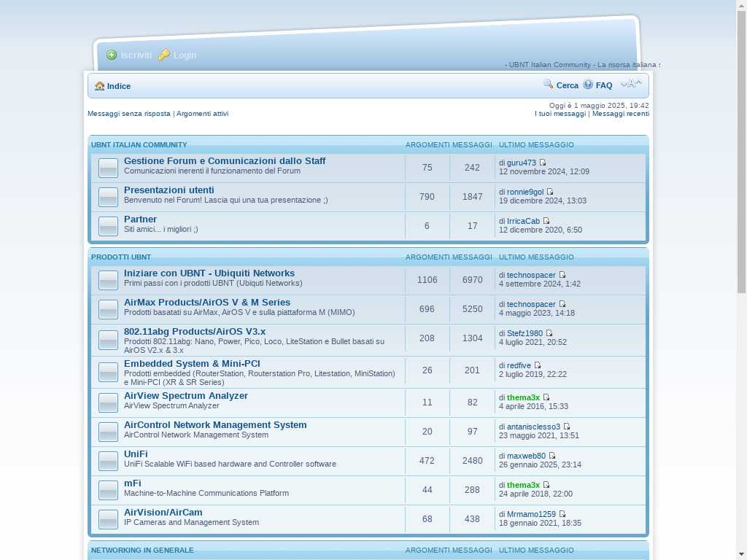View profile of technospacer in Iniziare row
Viewport: 747px width, 560px height.
click(531, 275)
